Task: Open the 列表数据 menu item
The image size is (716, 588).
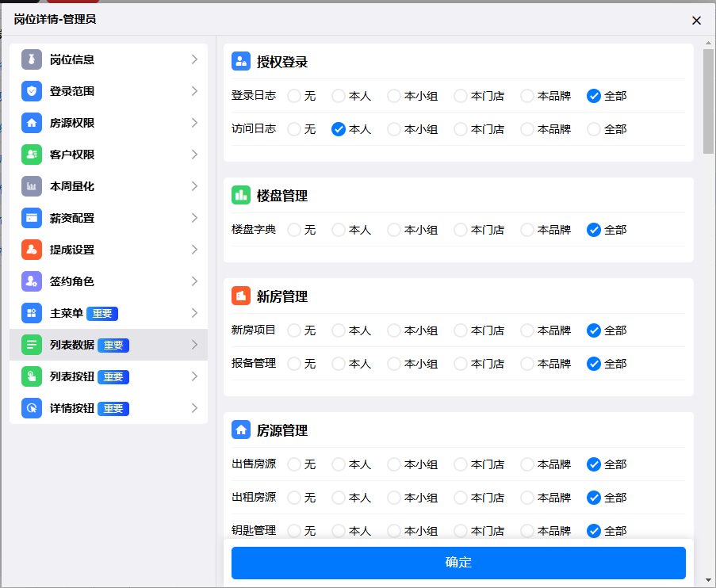Action: point(71,345)
